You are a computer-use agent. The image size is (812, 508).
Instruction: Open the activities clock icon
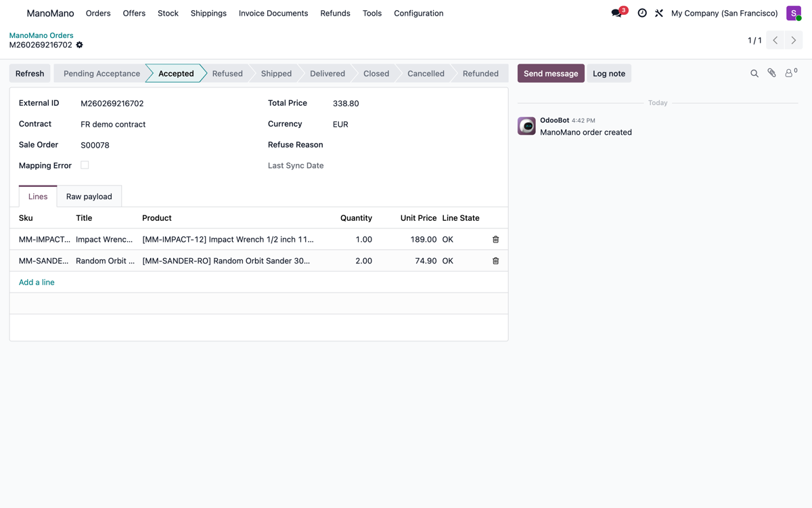642,13
